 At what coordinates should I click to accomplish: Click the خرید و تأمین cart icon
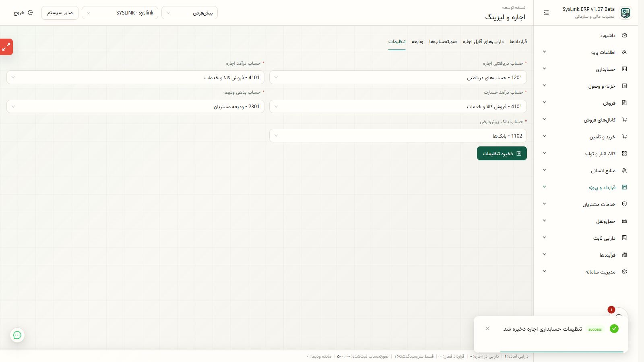624,137
